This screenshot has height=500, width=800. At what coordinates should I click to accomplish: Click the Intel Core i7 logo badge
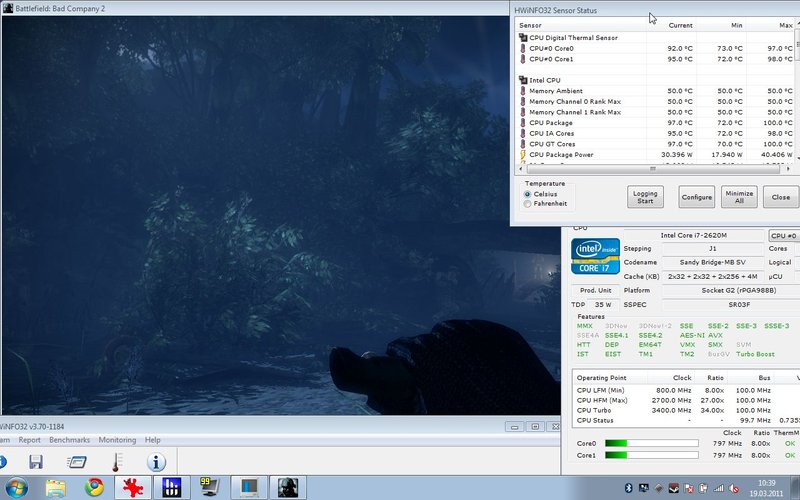click(x=595, y=256)
